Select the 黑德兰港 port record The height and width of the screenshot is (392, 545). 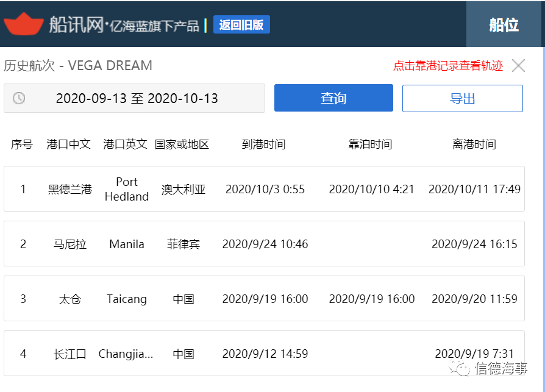[264, 189]
